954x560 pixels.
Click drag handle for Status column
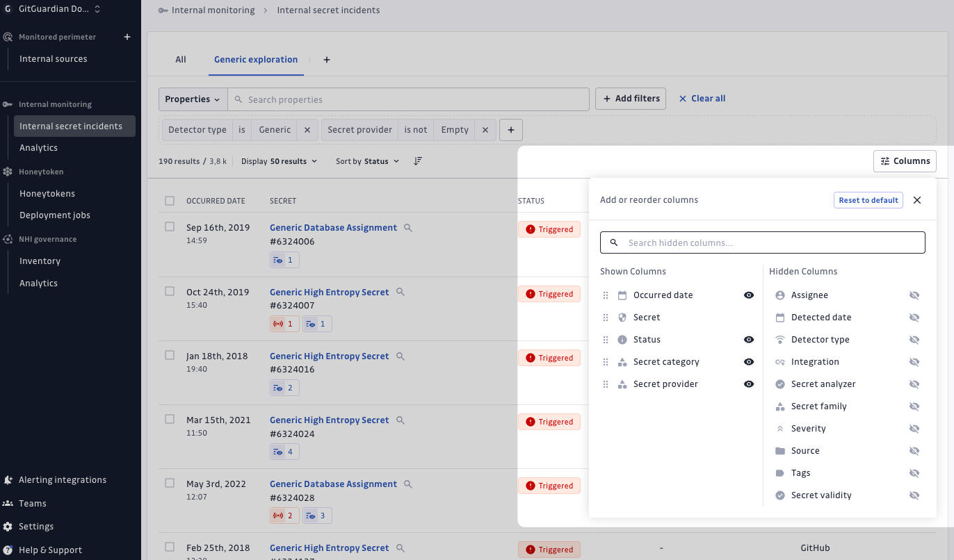coord(605,340)
